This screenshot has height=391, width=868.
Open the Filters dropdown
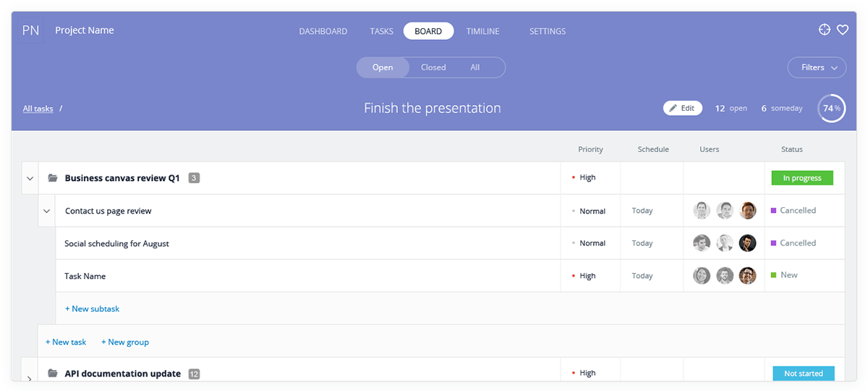(817, 67)
